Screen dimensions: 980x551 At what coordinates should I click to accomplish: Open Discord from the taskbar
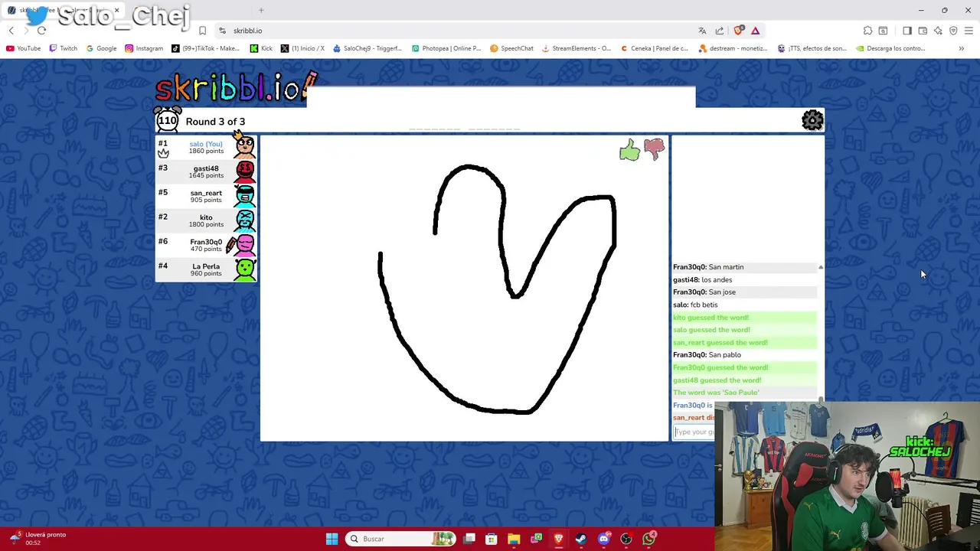[604, 539]
